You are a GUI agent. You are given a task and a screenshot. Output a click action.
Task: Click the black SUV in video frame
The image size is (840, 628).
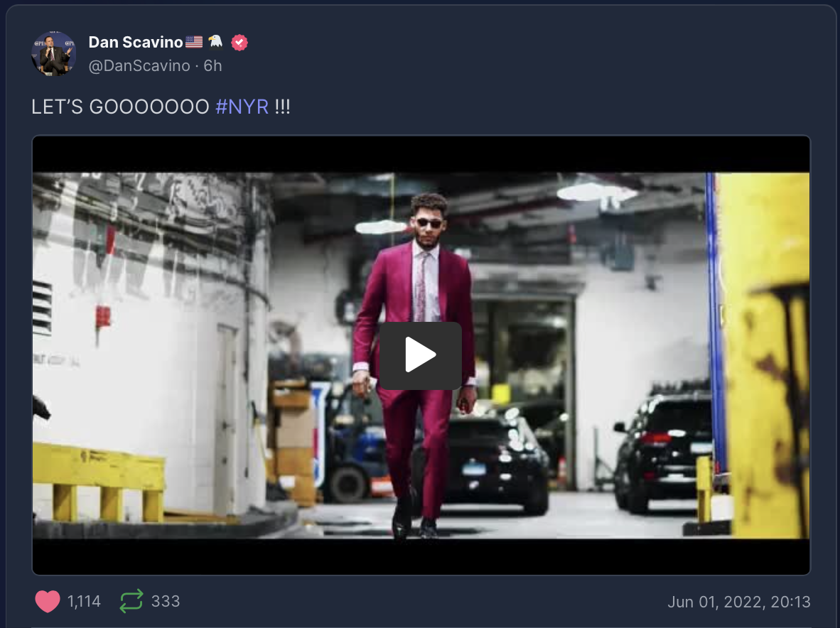pos(663,453)
